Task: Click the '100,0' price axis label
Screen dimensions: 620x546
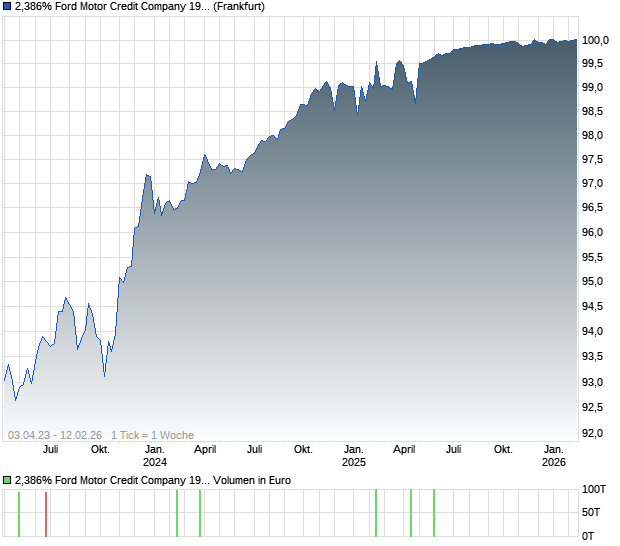Action: 595,40
